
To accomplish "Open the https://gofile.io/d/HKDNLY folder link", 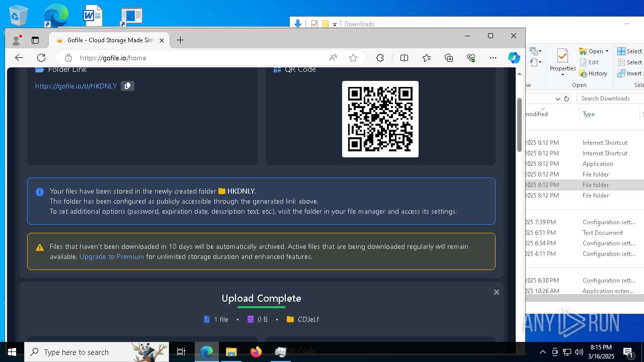I will (x=76, y=86).
